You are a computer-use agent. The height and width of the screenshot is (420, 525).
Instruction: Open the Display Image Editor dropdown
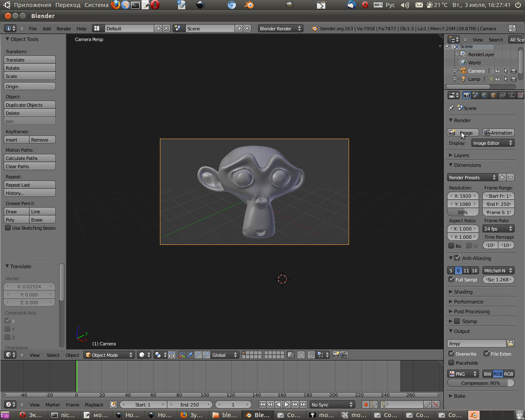pyautogui.click(x=492, y=143)
